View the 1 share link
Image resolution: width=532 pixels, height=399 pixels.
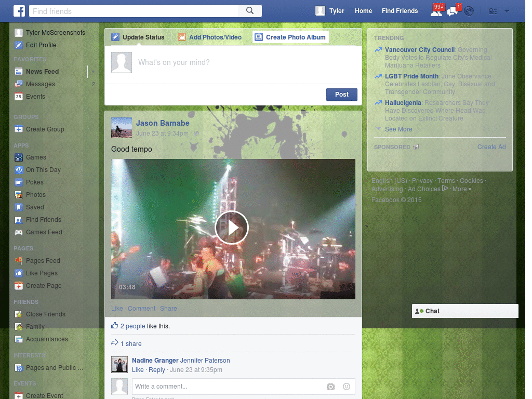pos(131,344)
